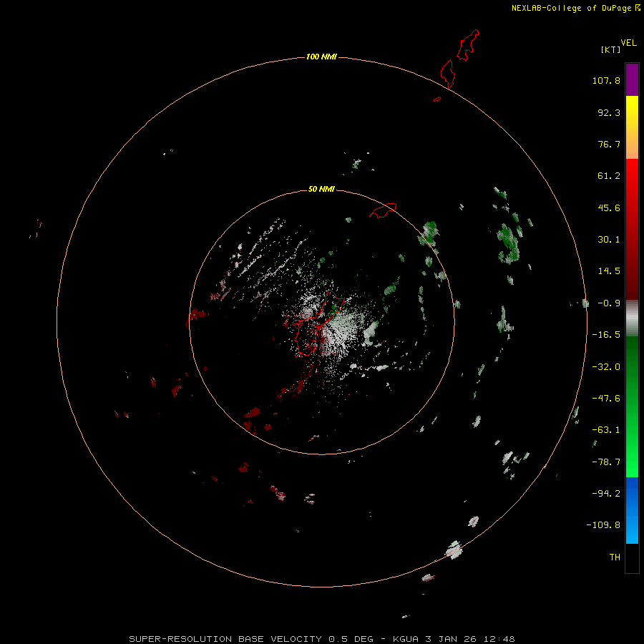Image resolution: width=644 pixels, height=644 pixels.
Task: Click the 50 NMI range ring label
Action: point(321,189)
